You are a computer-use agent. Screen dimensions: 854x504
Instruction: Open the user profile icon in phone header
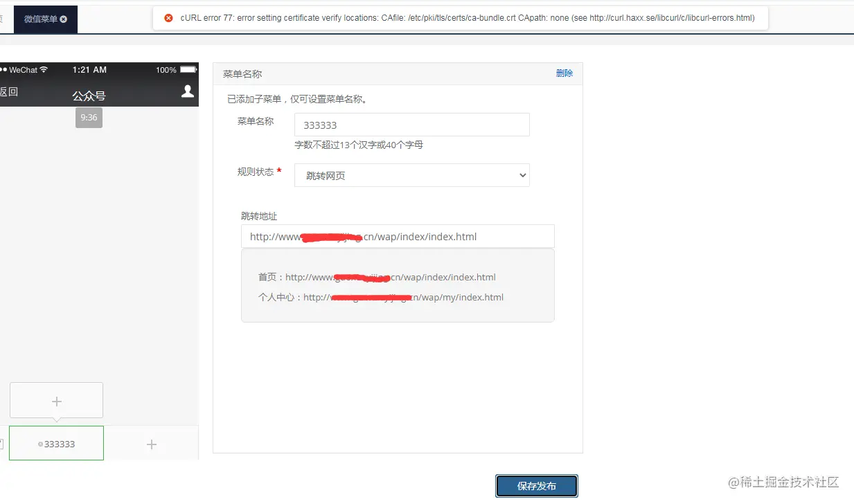click(188, 91)
